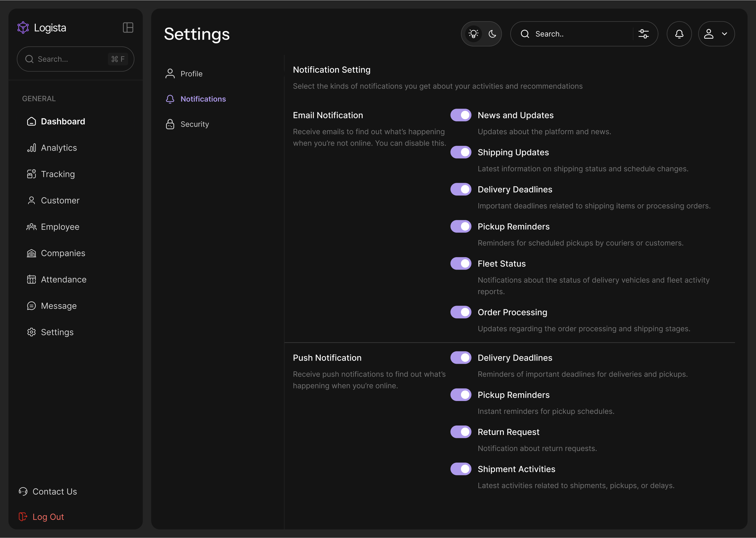Image resolution: width=756 pixels, height=538 pixels.
Task: Click the Profile person icon in settings
Action: click(170, 74)
